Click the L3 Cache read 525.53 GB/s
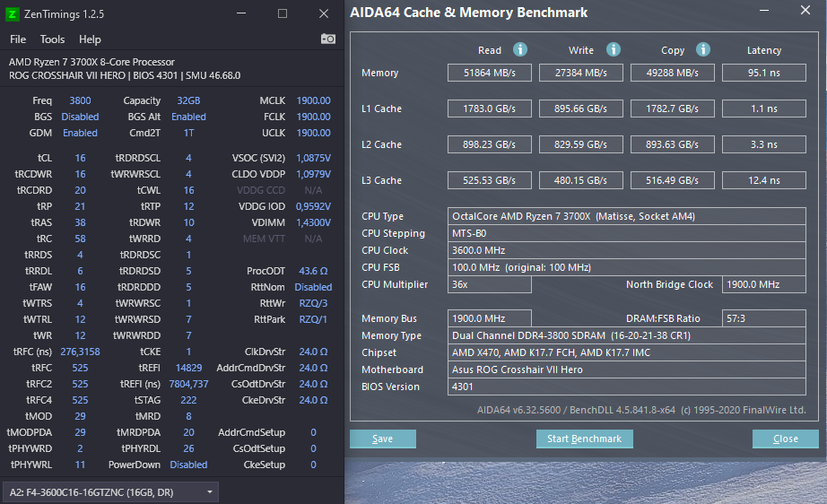Image resolution: width=827 pixels, height=504 pixels. 490,180
